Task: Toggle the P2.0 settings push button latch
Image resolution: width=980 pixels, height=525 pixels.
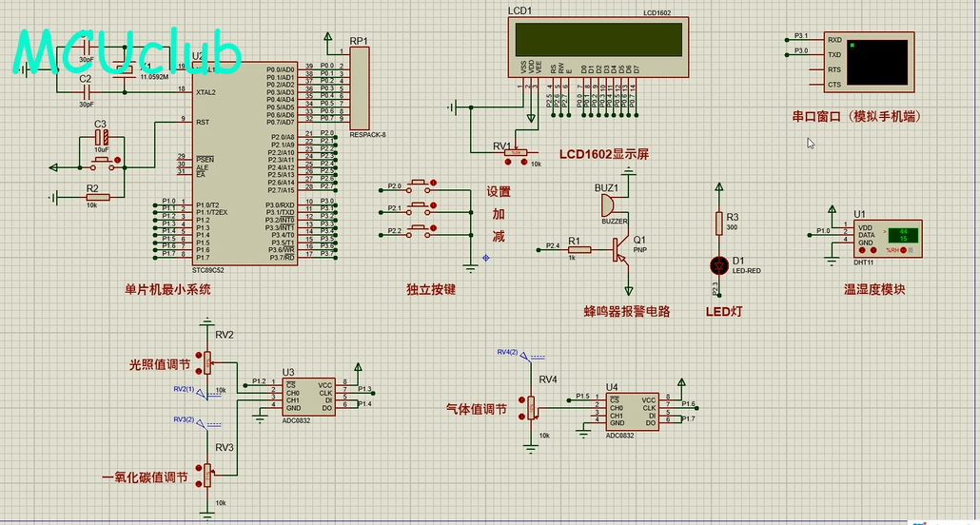Action: coord(435,182)
